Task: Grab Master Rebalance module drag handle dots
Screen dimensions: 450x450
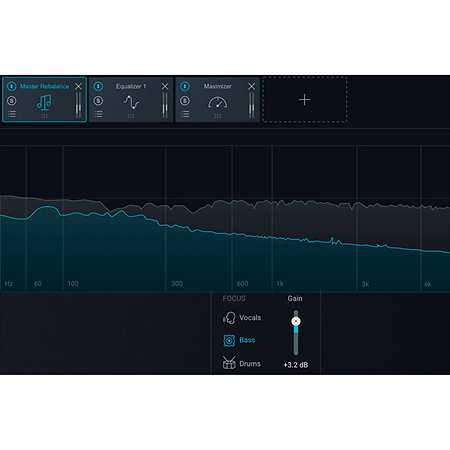Action: 44,116
